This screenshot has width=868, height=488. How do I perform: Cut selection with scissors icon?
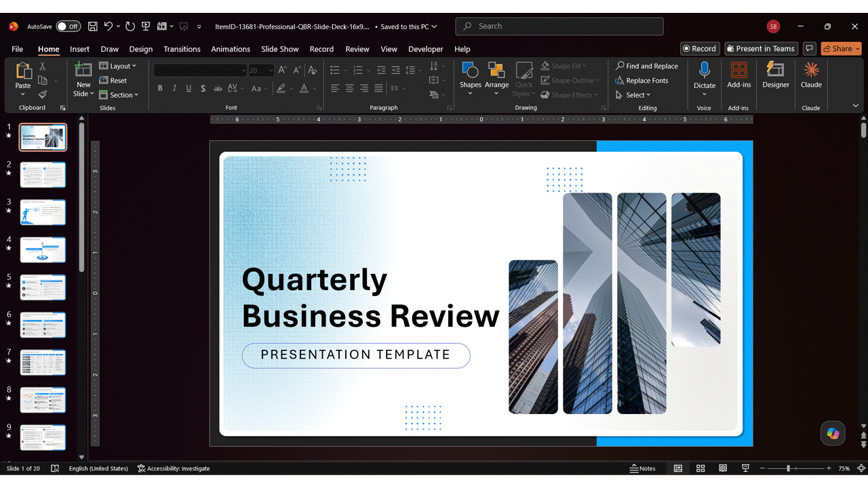[42, 66]
